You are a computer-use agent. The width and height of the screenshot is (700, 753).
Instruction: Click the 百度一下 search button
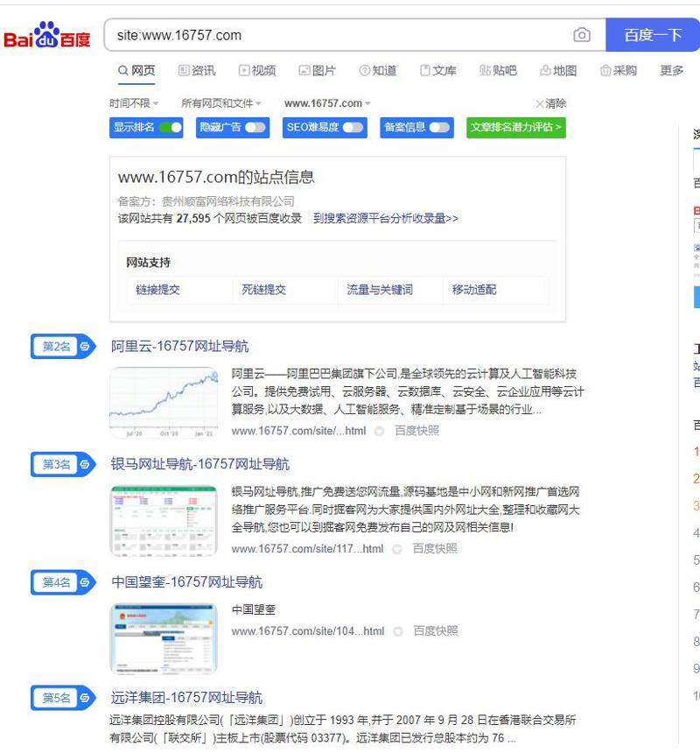point(653,35)
